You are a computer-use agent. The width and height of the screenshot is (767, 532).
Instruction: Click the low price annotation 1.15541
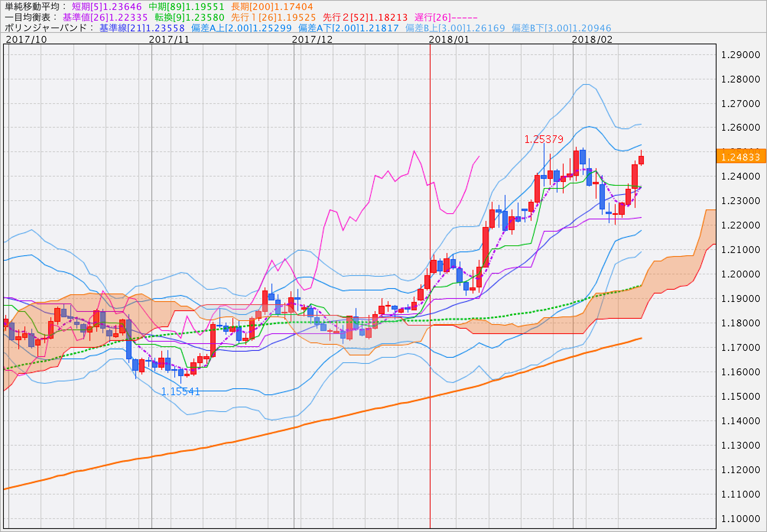pos(180,391)
